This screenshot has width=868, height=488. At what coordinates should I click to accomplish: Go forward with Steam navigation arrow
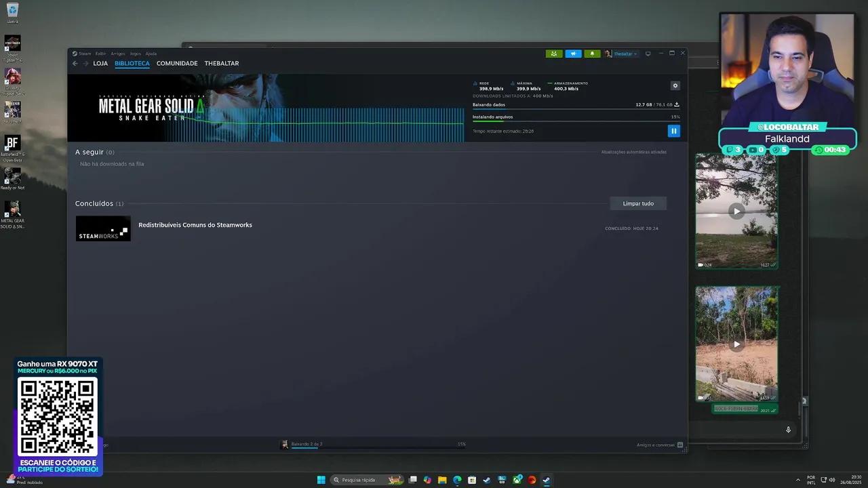[x=85, y=64]
